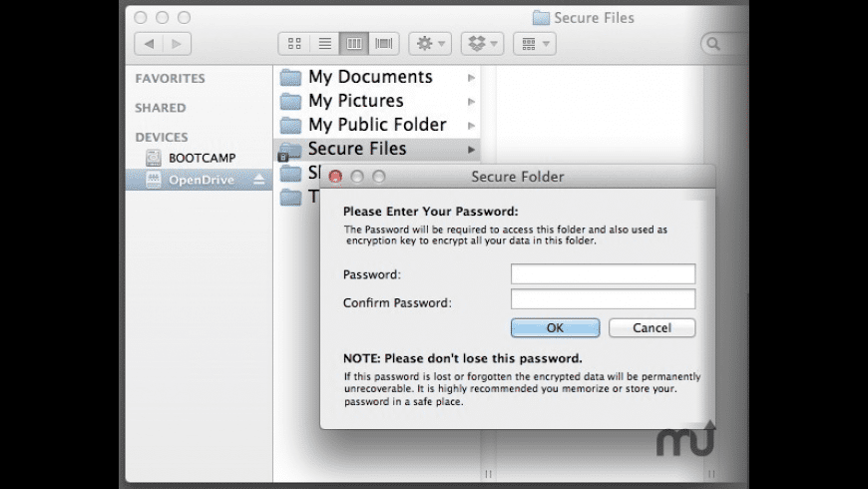Expand the My Documents folder arrow
The width and height of the screenshot is (868, 489).
pos(471,77)
